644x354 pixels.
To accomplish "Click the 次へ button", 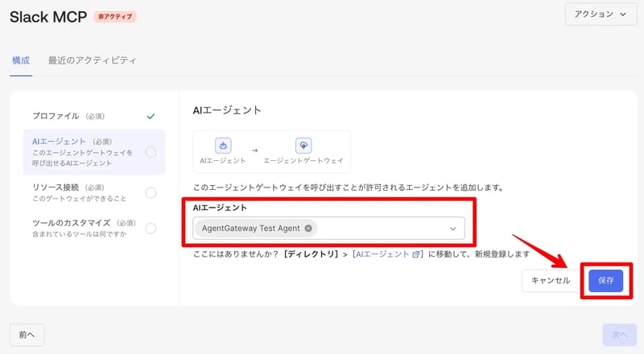I will coord(619,335).
